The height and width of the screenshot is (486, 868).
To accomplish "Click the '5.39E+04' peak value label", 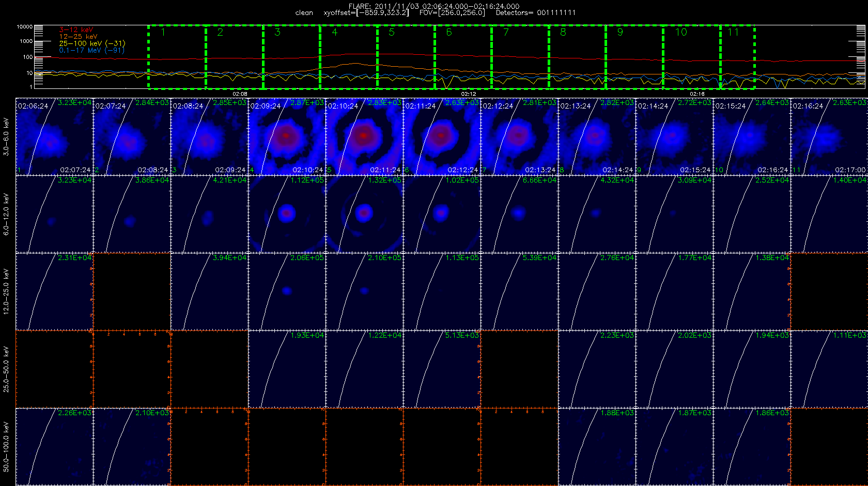I will 539,258.
